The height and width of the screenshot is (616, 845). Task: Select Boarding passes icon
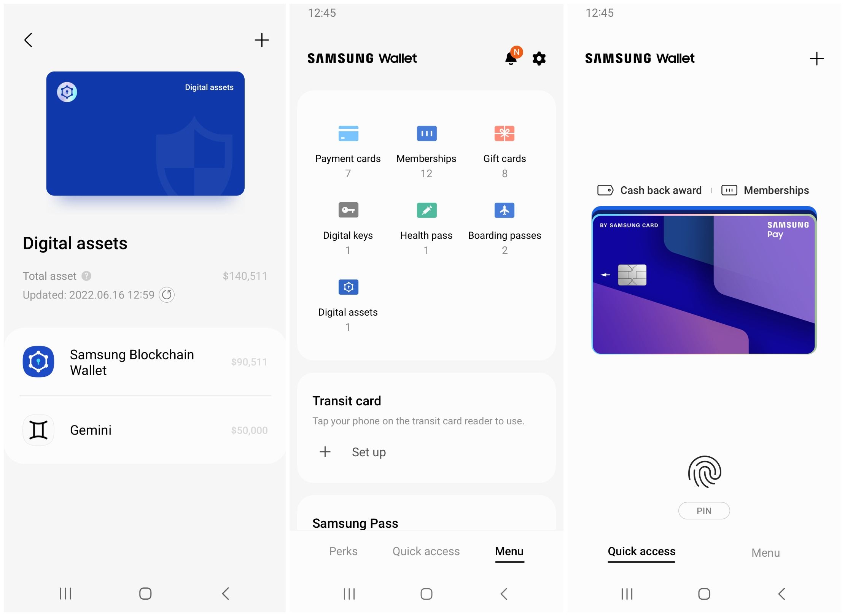click(x=504, y=210)
